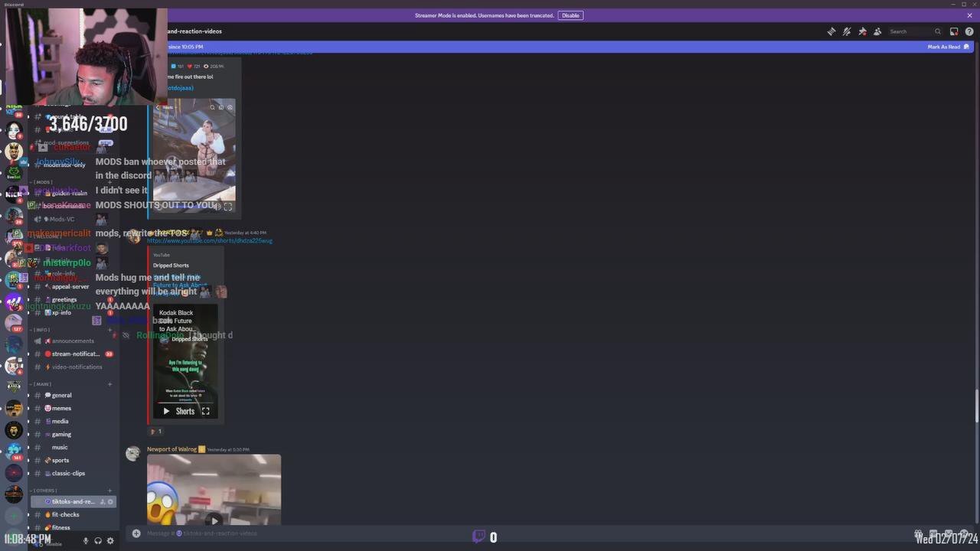This screenshot has width=980, height=551.
Task: Open the Mods-VC voice channel
Action: coord(73,219)
